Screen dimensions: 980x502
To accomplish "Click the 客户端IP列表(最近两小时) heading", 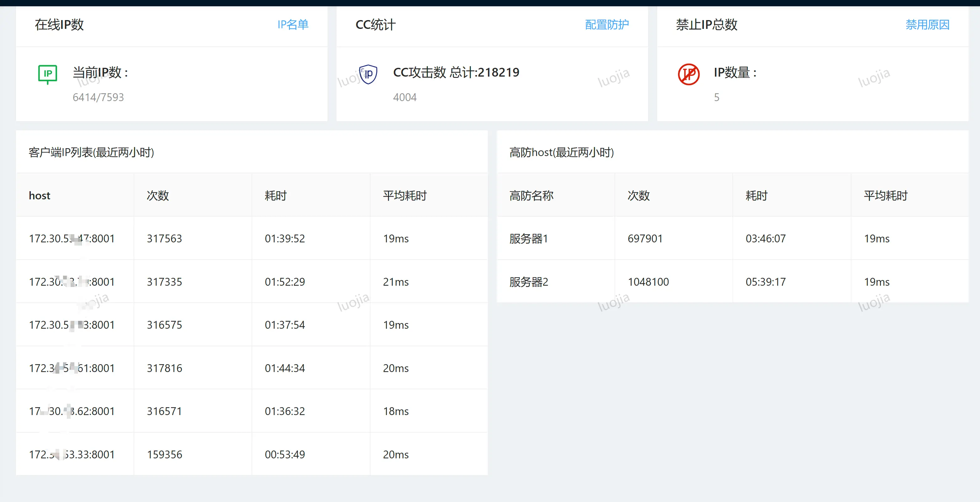I will click(91, 153).
